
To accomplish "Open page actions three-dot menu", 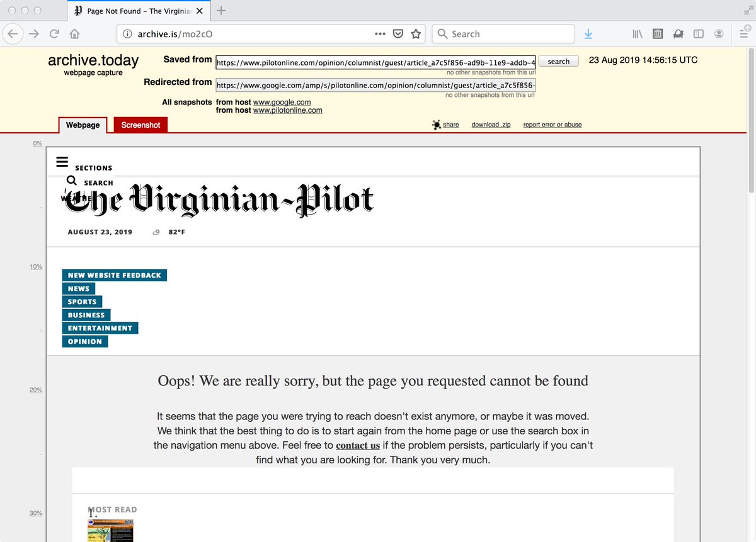I will pos(380,34).
